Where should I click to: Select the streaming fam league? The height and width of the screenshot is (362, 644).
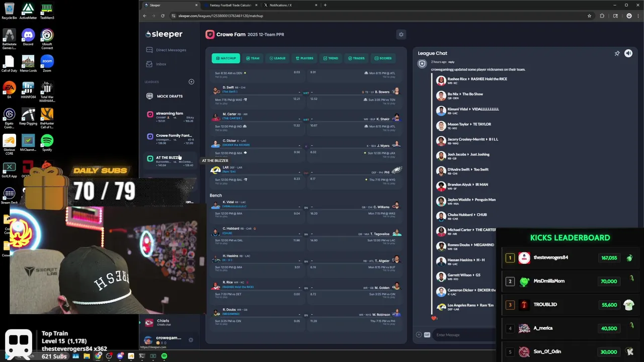point(170,117)
